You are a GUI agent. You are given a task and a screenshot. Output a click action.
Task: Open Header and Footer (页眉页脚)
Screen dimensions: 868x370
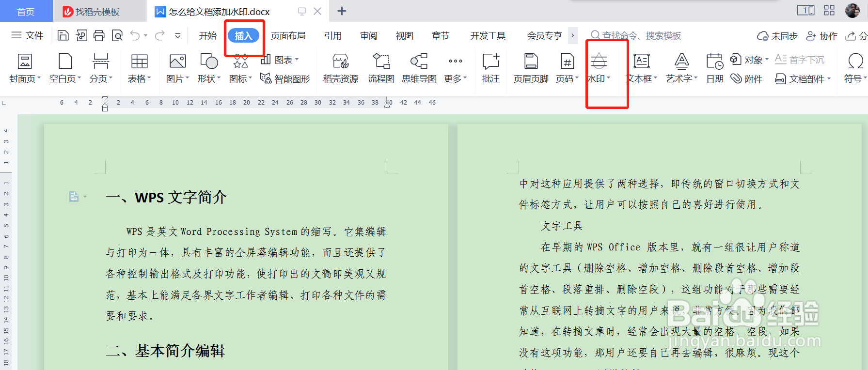(x=531, y=68)
